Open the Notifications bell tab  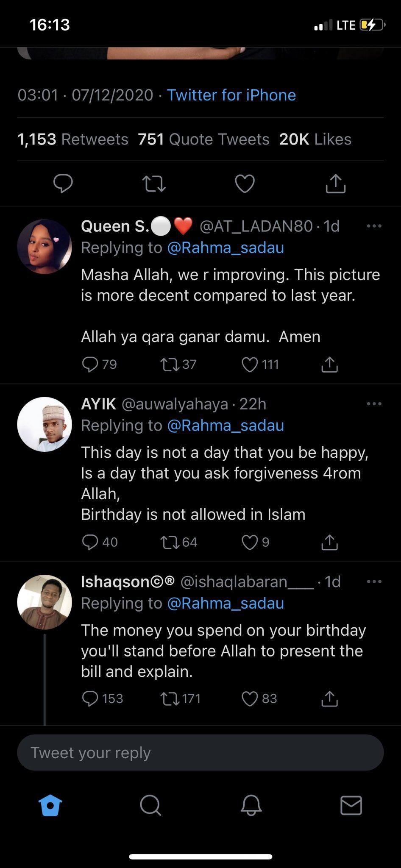[251, 805]
